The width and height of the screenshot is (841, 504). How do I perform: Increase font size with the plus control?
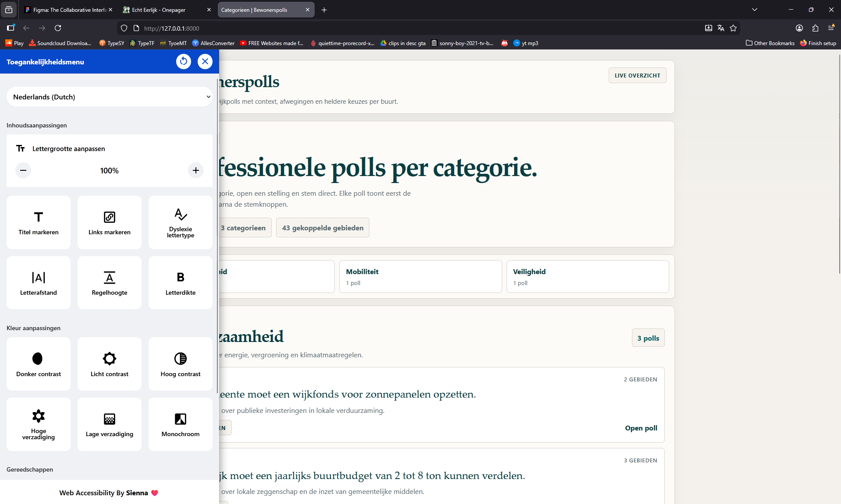coord(195,170)
